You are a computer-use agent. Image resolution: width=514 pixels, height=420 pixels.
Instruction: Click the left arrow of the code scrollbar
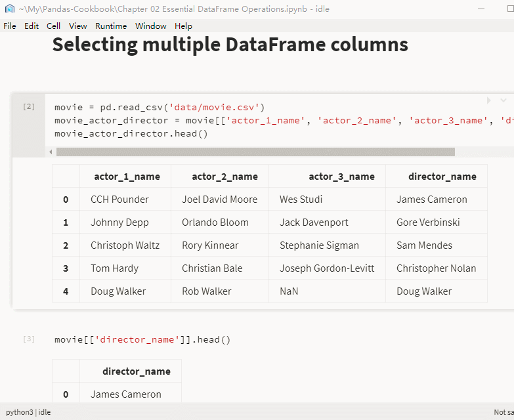51,152
